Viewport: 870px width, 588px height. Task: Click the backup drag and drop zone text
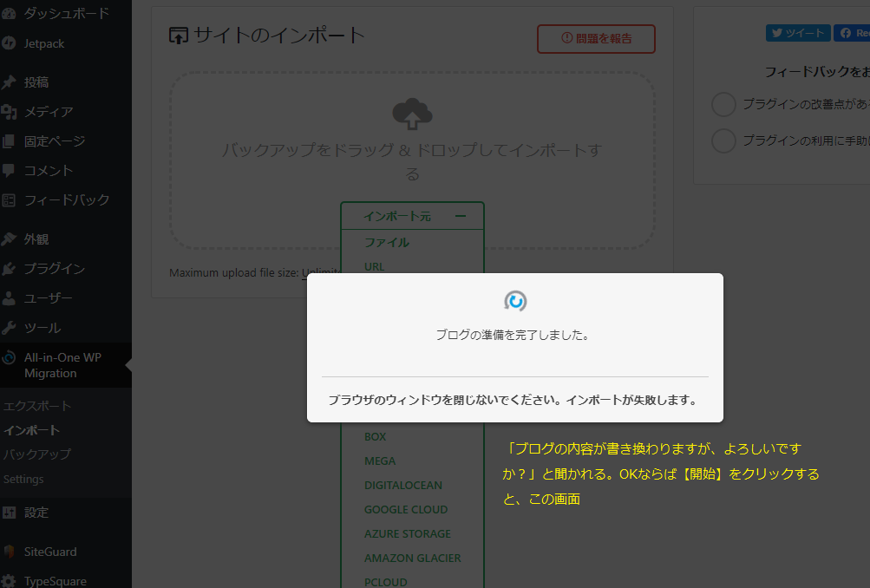coord(412,162)
